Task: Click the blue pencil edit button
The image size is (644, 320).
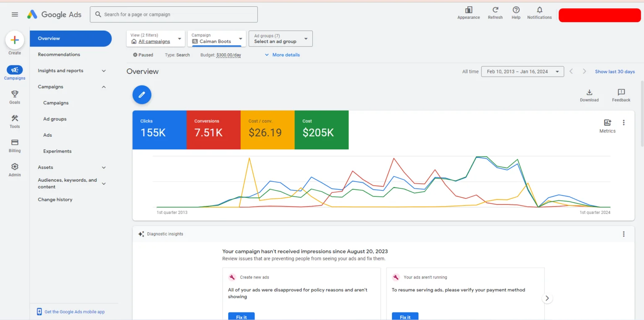Action: (142, 95)
